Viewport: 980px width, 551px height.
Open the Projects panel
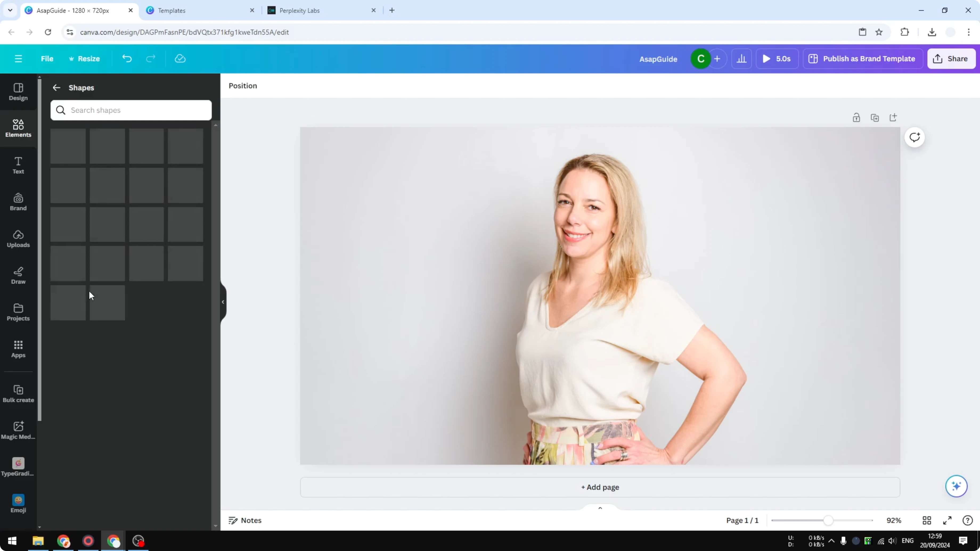coord(18,312)
